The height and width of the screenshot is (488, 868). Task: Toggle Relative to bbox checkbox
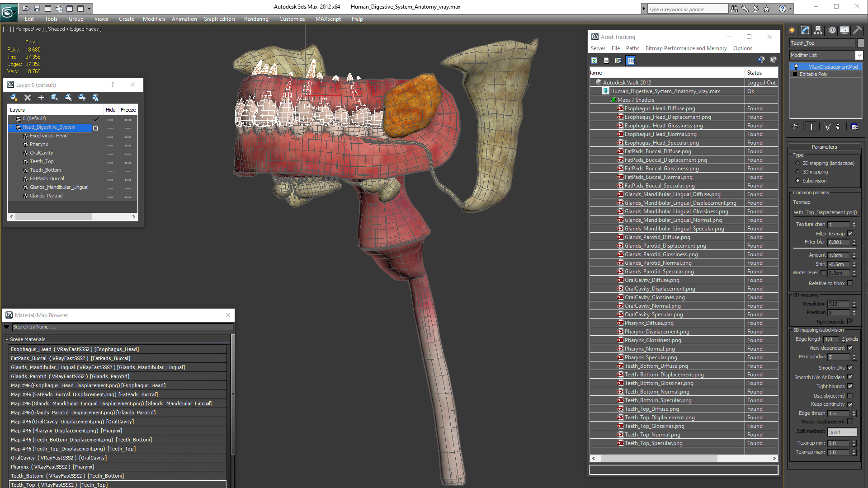click(x=850, y=283)
